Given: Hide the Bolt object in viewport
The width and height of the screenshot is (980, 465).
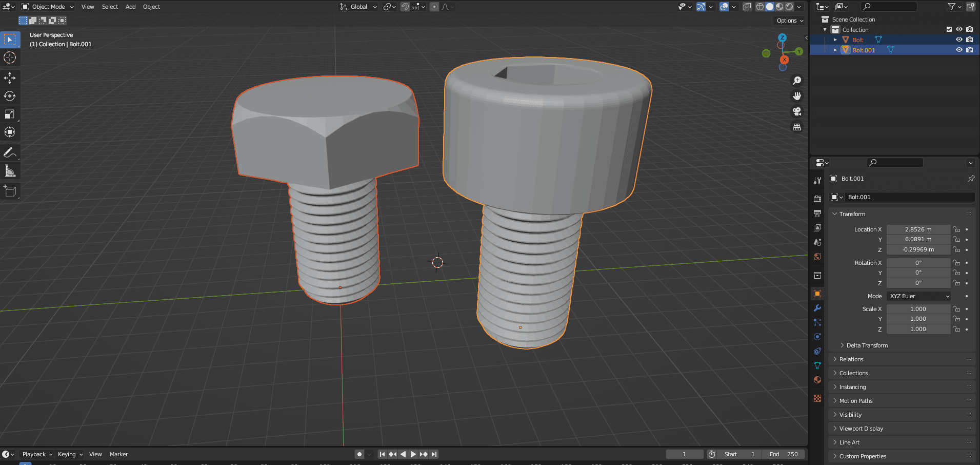Looking at the screenshot, I should click(x=959, y=40).
